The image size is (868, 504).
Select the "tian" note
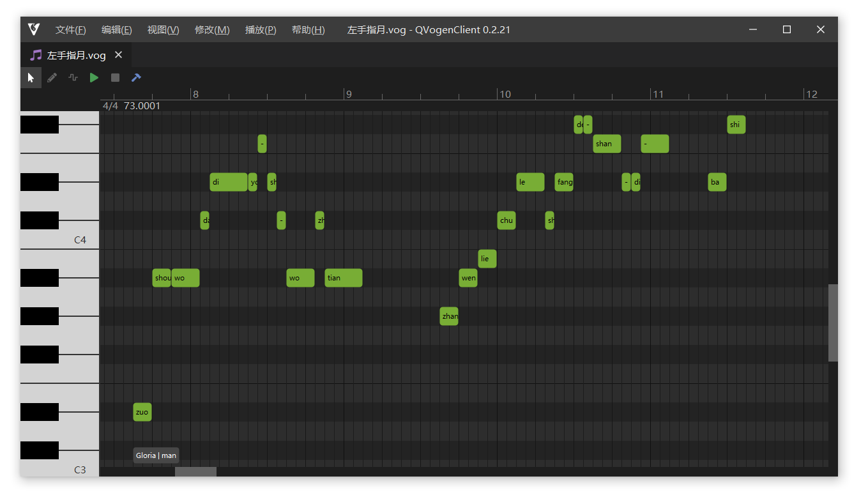click(x=344, y=278)
